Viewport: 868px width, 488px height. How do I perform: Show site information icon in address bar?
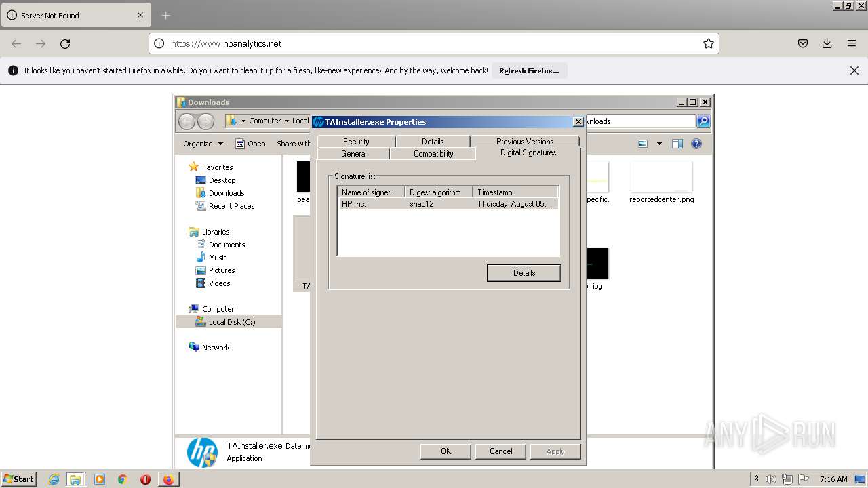(159, 43)
